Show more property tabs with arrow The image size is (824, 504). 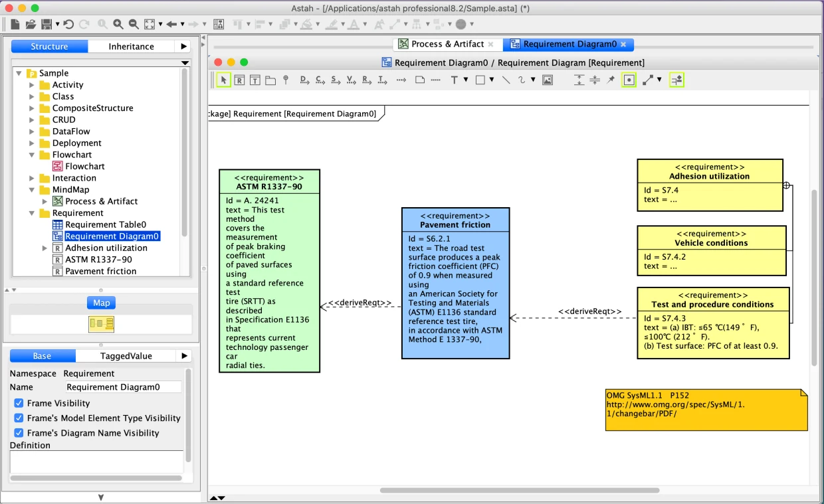coord(184,356)
